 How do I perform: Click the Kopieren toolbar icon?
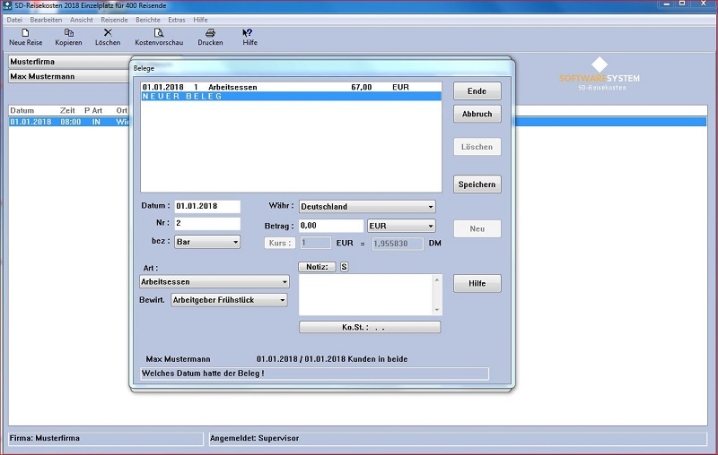pyautogui.click(x=68, y=33)
